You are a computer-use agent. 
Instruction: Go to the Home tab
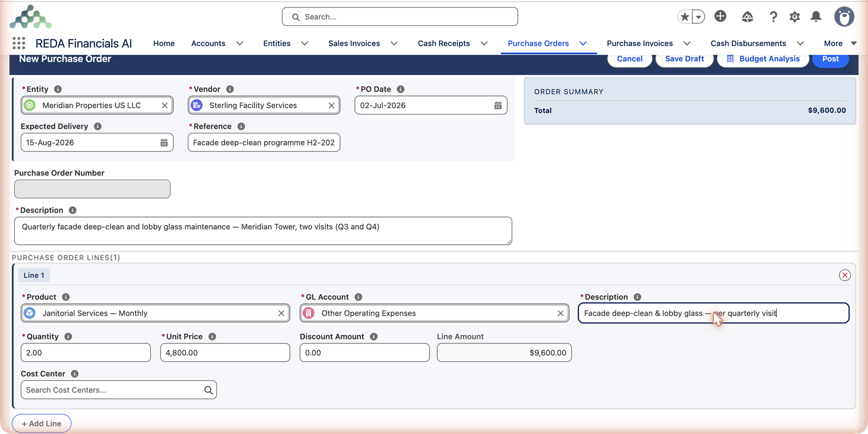pyautogui.click(x=164, y=43)
